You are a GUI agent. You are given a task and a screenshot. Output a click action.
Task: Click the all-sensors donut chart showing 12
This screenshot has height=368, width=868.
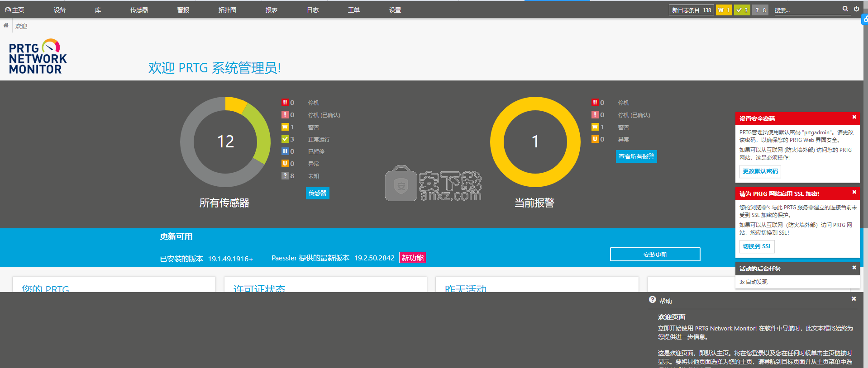pyautogui.click(x=225, y=142)
